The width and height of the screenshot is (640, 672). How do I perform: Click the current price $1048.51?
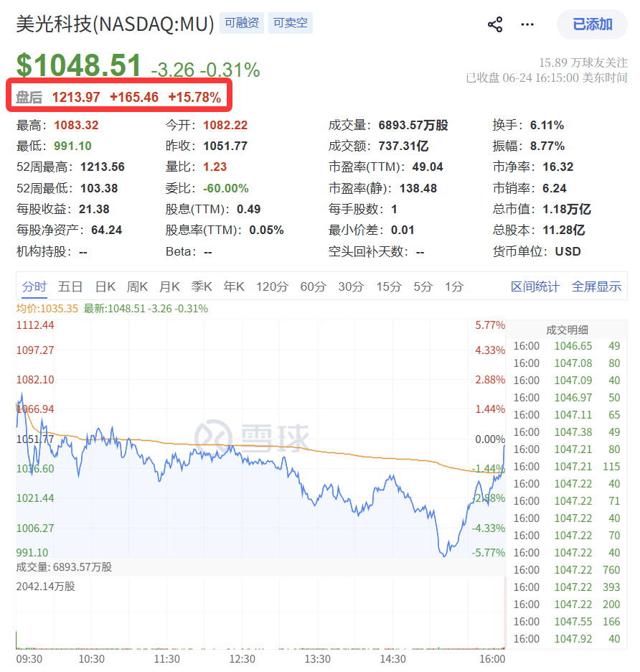79,65
